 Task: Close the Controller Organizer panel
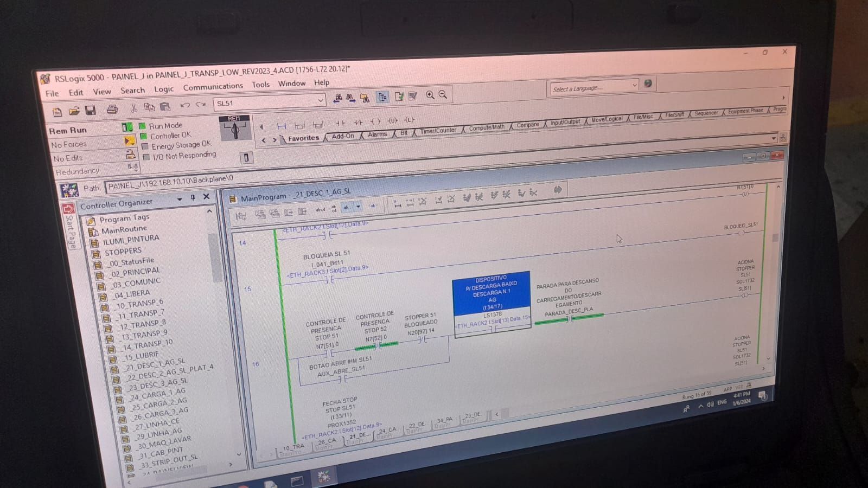206,197
